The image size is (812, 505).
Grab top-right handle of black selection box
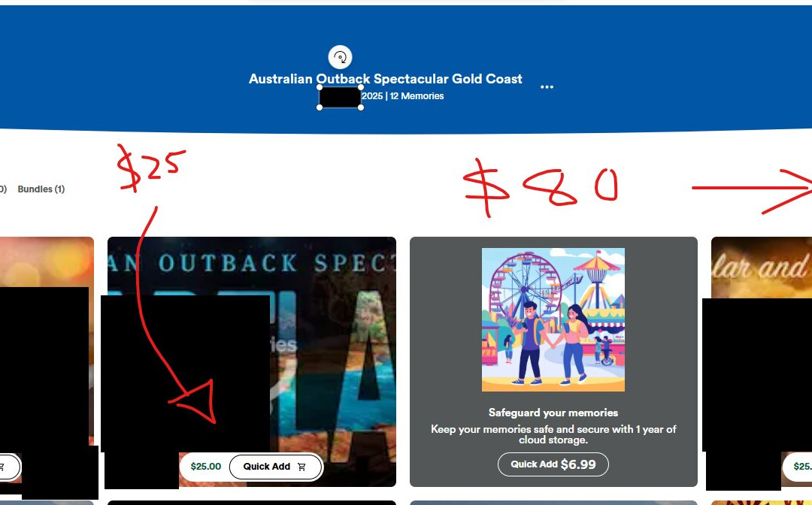361,86
